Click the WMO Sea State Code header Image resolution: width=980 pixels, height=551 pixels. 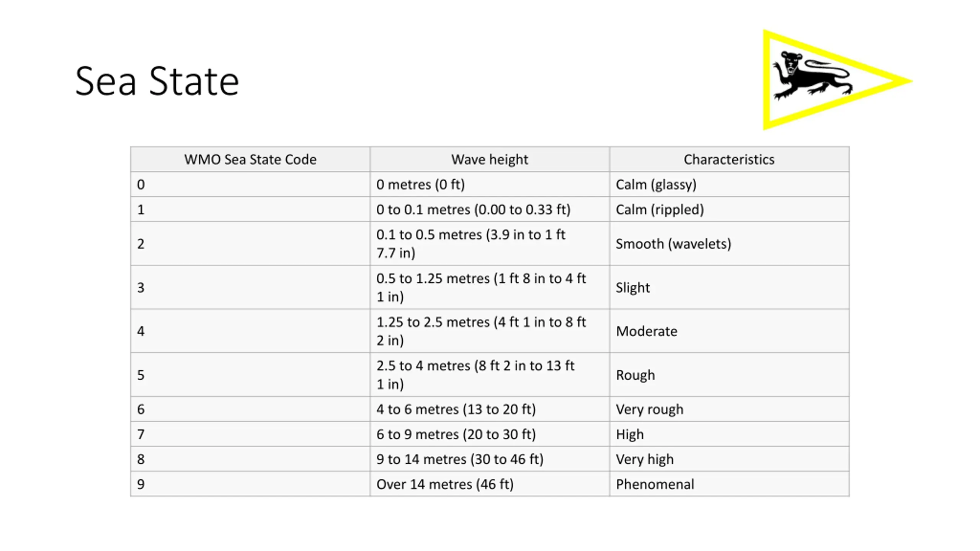[x=250, y=159]
